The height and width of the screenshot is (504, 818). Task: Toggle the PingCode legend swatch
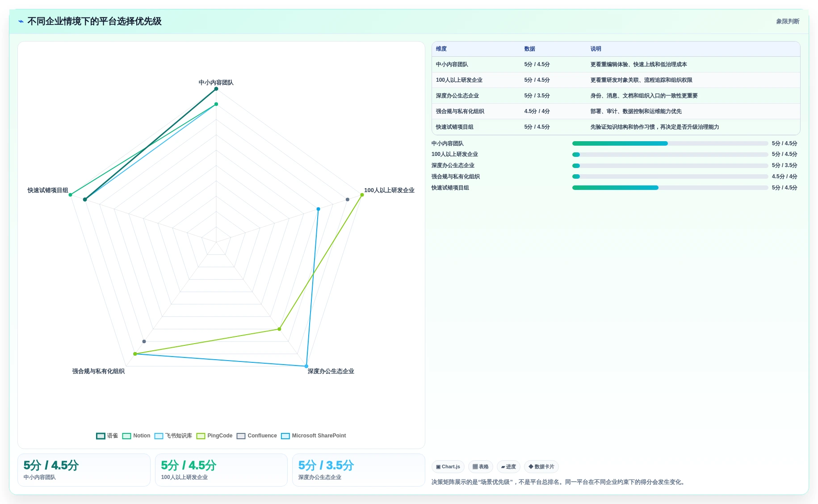pyautogui.click(x=201, y=436)
